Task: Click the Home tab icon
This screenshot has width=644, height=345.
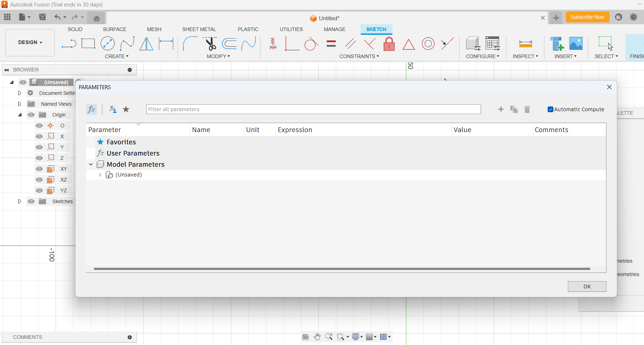Action: tap(96, 18)
